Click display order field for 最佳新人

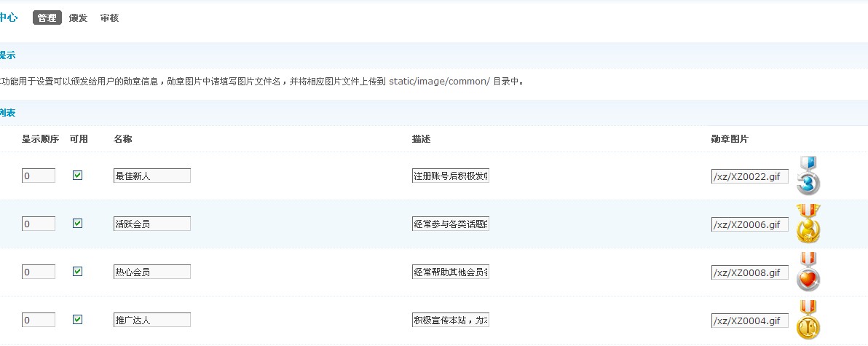(x=38, y=176)
